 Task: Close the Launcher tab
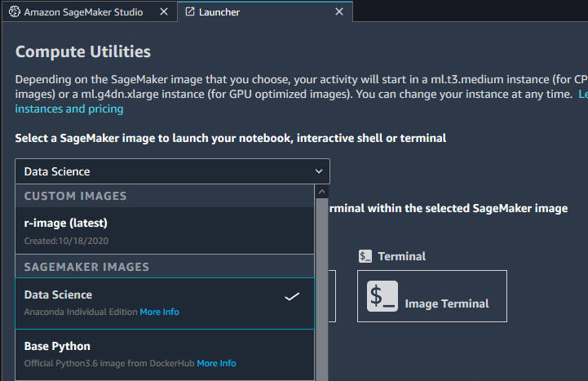(339, 13)
